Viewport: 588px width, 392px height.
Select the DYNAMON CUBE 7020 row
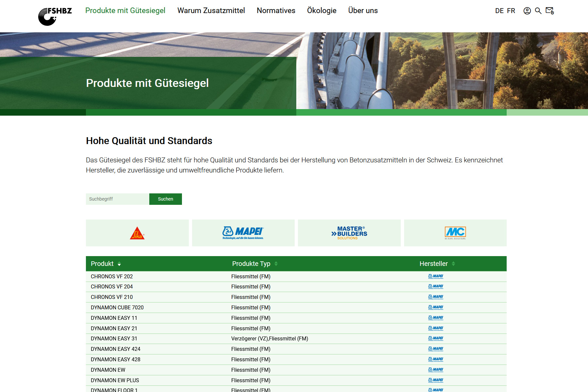(117, 307)
